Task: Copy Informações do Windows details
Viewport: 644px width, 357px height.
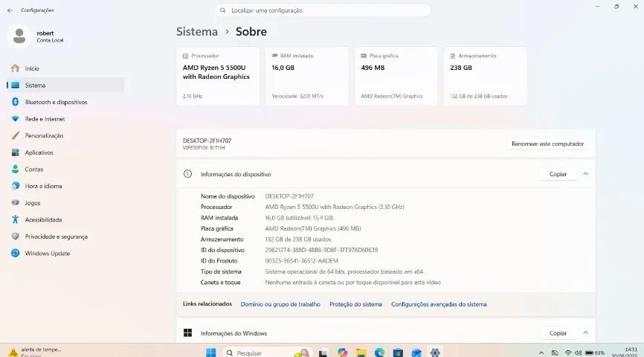Action: point(558,333)
